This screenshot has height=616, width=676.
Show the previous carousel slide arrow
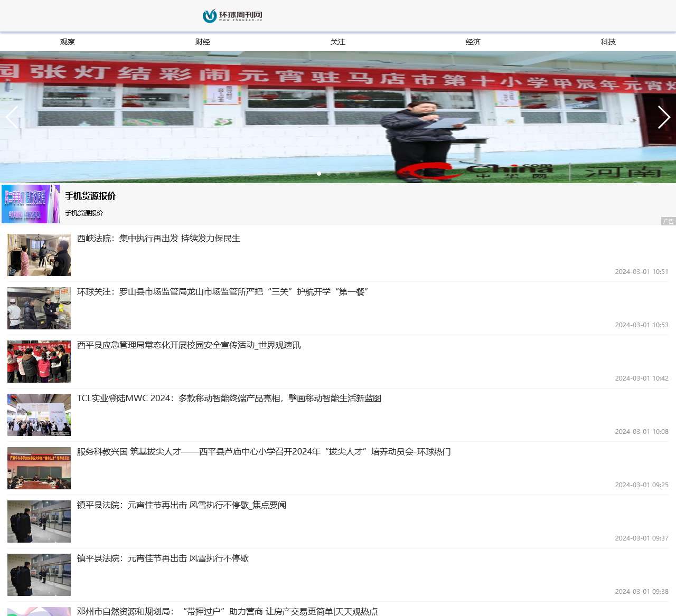tap(12, 117)
